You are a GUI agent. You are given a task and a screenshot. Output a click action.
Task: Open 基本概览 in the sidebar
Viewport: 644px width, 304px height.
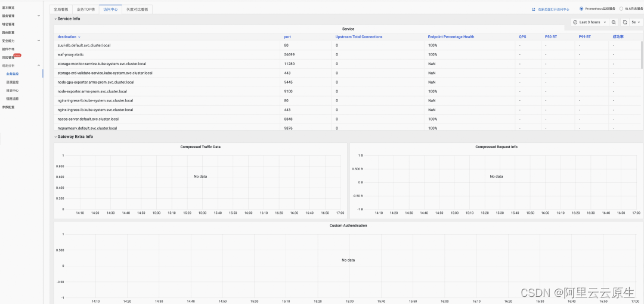pyautogui.click(x=8, y=7)
